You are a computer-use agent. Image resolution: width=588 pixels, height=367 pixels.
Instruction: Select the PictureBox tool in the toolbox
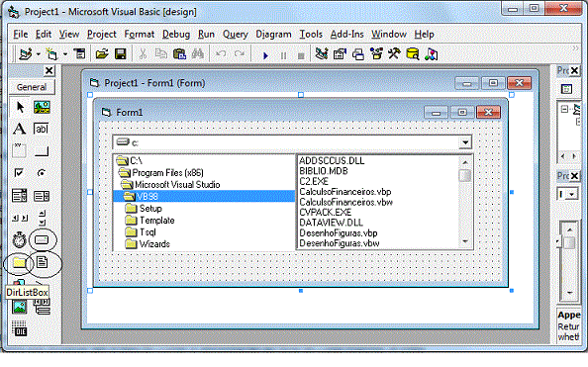point(42,108)
